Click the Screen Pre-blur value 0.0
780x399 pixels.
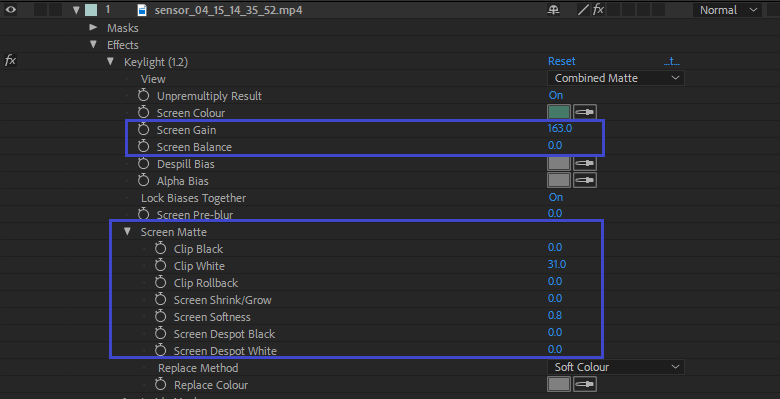tap(555, 213)
